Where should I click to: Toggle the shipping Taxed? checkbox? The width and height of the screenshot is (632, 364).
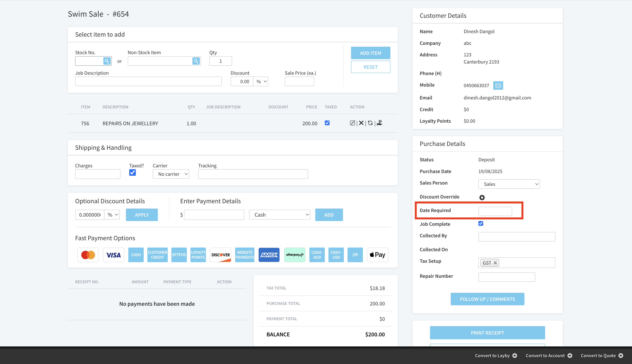132,173
